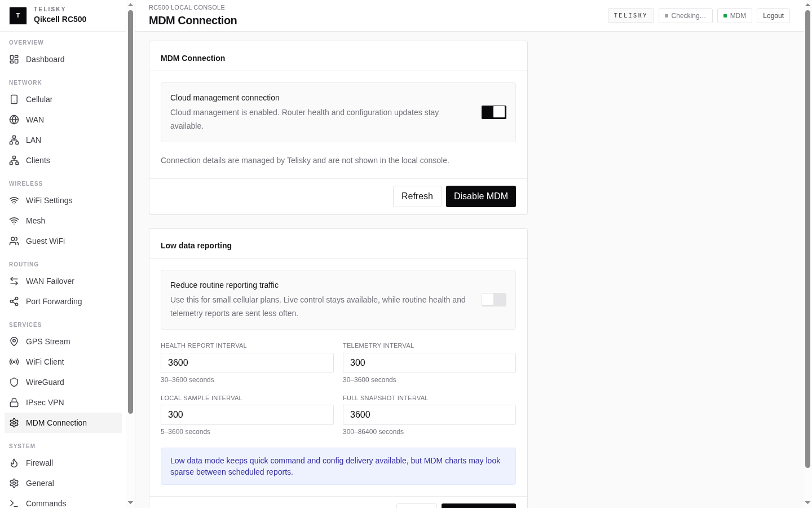Open the Dashboard page
Screen dimensions: 812x508
tap(63, 59)
